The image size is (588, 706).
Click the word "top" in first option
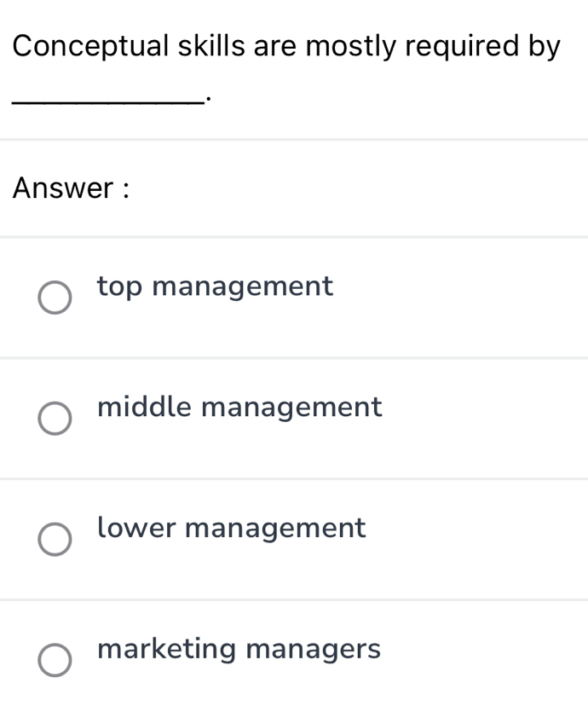point(120,287)
